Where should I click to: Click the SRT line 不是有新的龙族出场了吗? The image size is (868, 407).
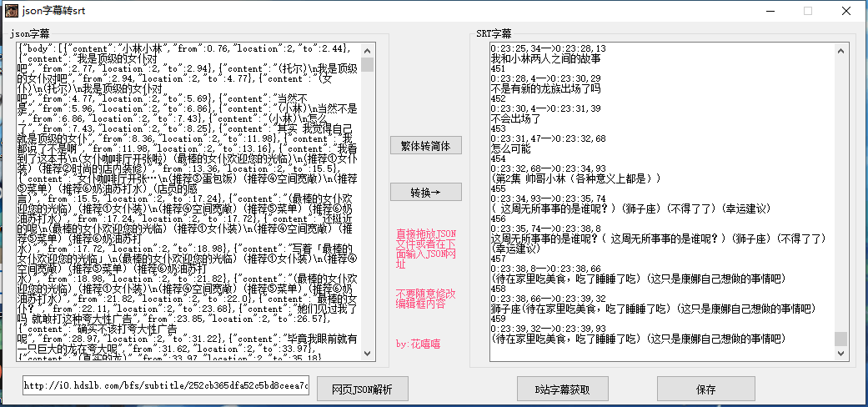(x=546, y=88)
